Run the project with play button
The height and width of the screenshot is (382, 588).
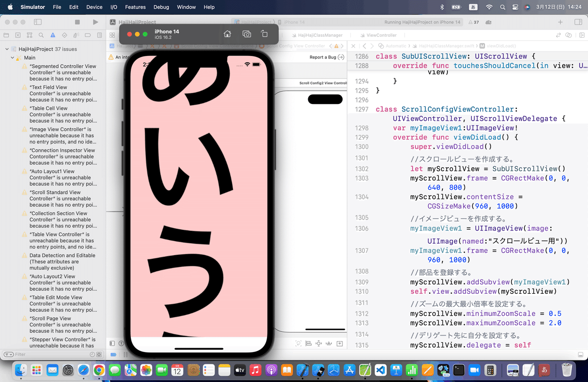click(x=95, y=22)
